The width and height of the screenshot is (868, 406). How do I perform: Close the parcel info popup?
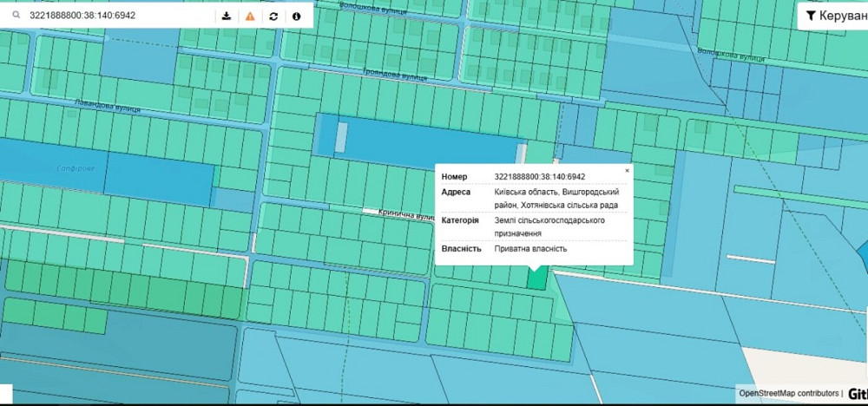(x=628, y=171)
